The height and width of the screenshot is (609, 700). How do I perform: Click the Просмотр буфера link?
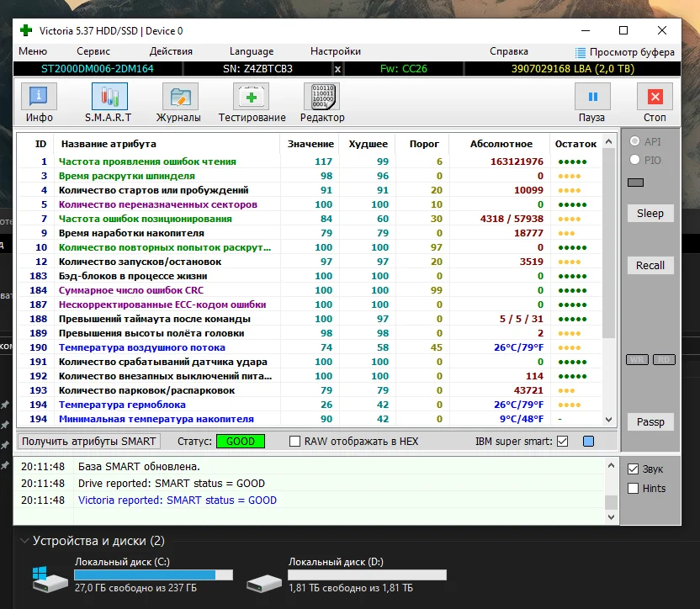coord(632,52)
